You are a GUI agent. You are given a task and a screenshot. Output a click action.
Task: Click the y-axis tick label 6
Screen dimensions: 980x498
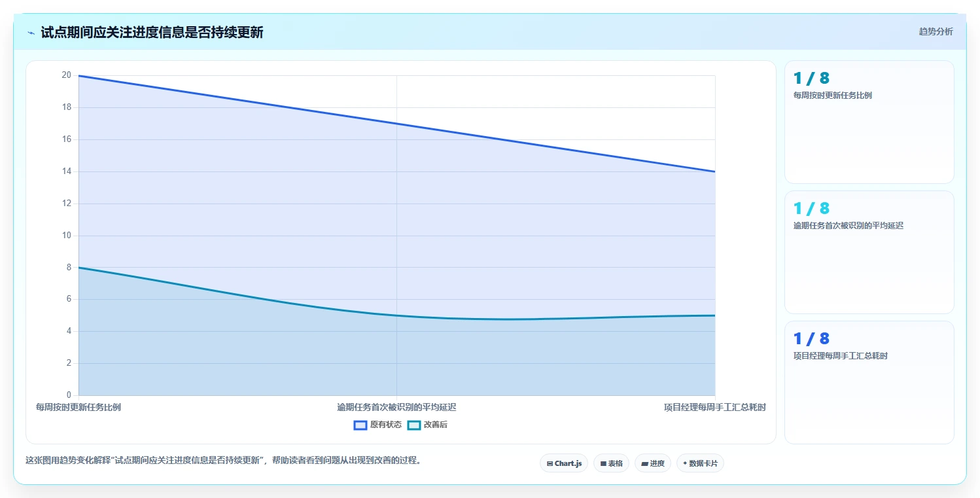click(69, 299)
